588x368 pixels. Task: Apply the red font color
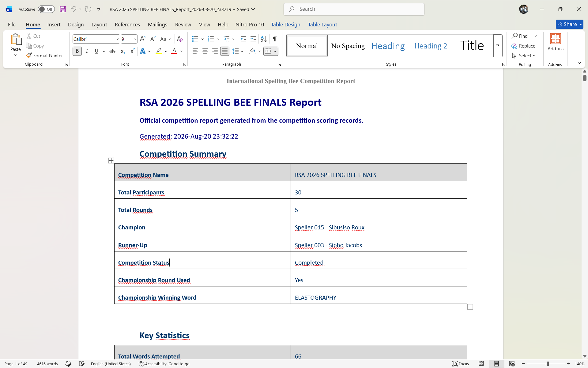174,51
